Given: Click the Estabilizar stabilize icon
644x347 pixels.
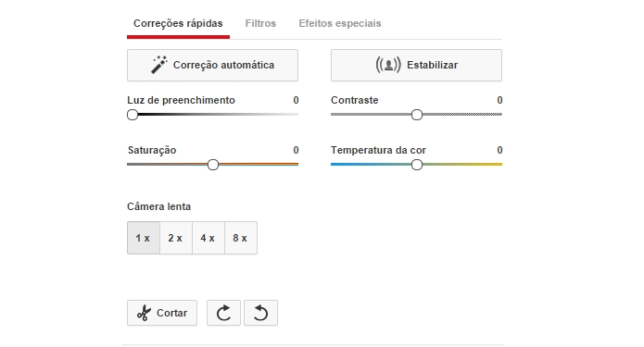Looking at the screenshot, I should pos(388,65).
